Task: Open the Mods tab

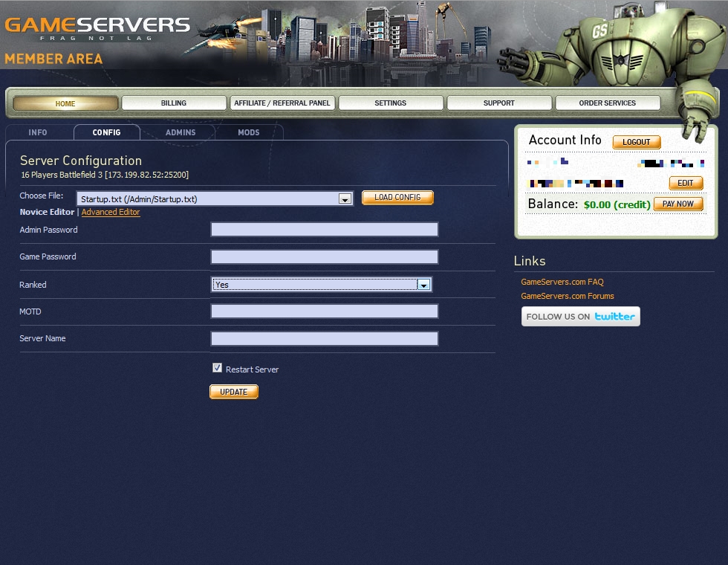Action: 249,132
